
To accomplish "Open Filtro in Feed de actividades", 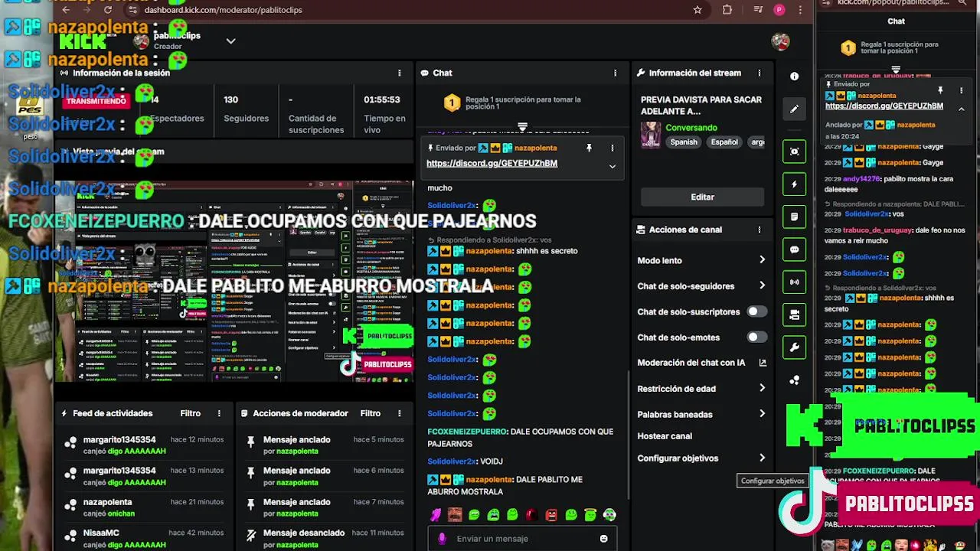I will (x=190, y=413).
